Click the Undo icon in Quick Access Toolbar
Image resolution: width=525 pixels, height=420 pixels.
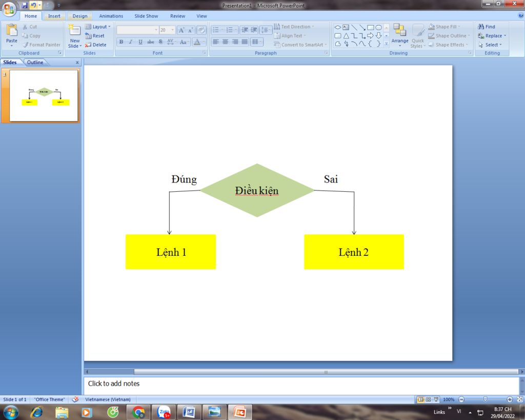33,5
